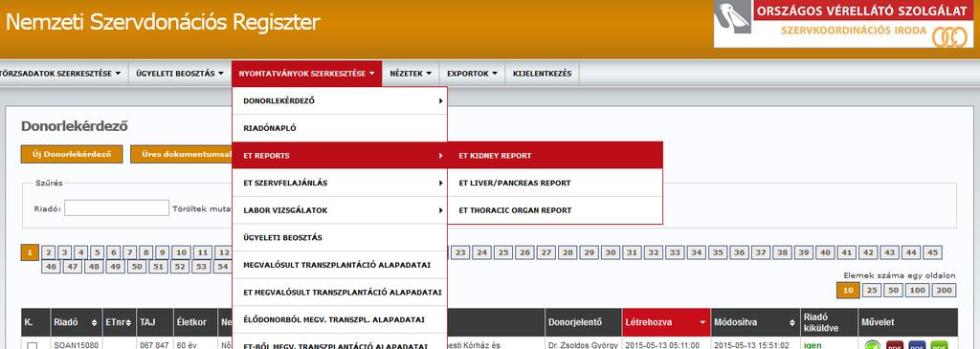Click the Új Donorlekérdező button
The width and height of the screenshot is (980, 349).
click(72, 154)
